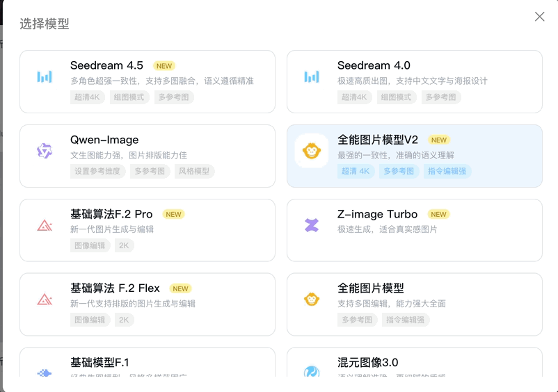Click the NEW badge next to 基础算法F.2 Pro
The image size is (558, 392).
173,214
